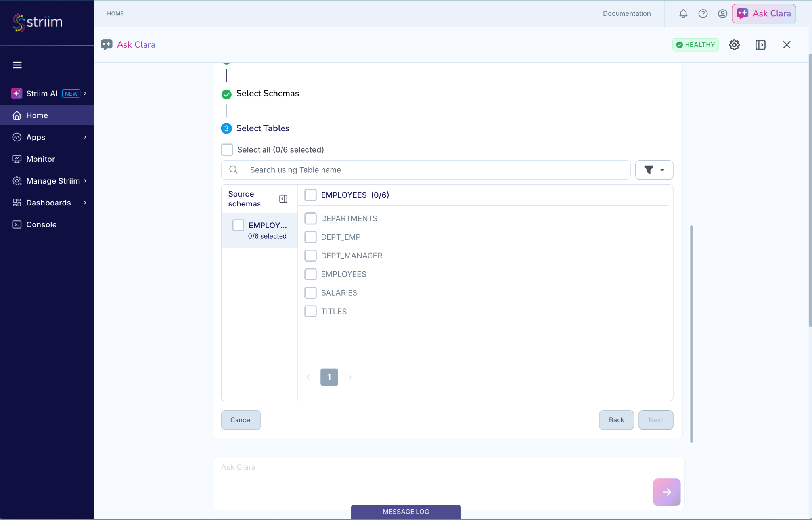The width and height of the screenshot is (812, 520).
Task: Open the Console menu item
Action: pyautogui.click(x=47, y=224)
